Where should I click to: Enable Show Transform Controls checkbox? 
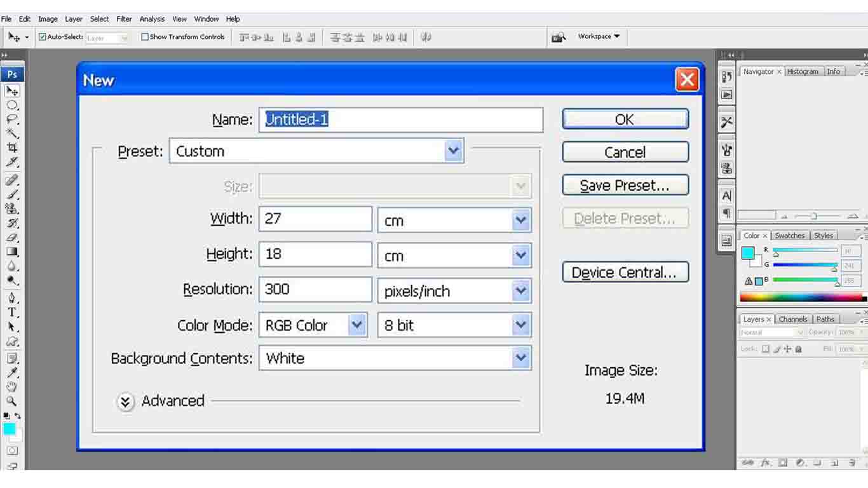tap(144, 37)
